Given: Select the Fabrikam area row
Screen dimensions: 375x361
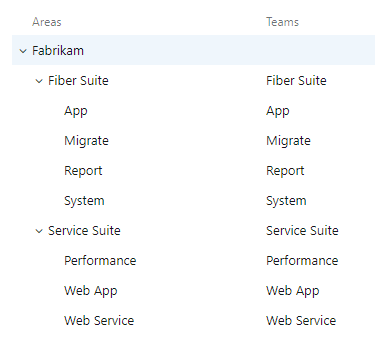Looking at the screenshot, I should click(x=193, y=50).
